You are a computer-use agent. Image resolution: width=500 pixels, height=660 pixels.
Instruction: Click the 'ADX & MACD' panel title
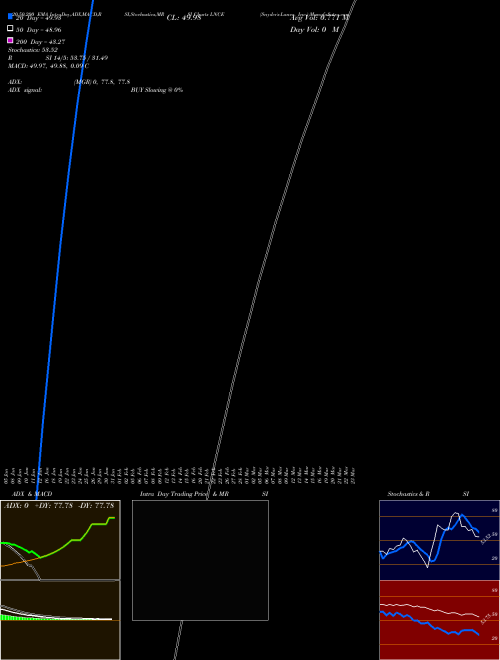coord(32,494)
